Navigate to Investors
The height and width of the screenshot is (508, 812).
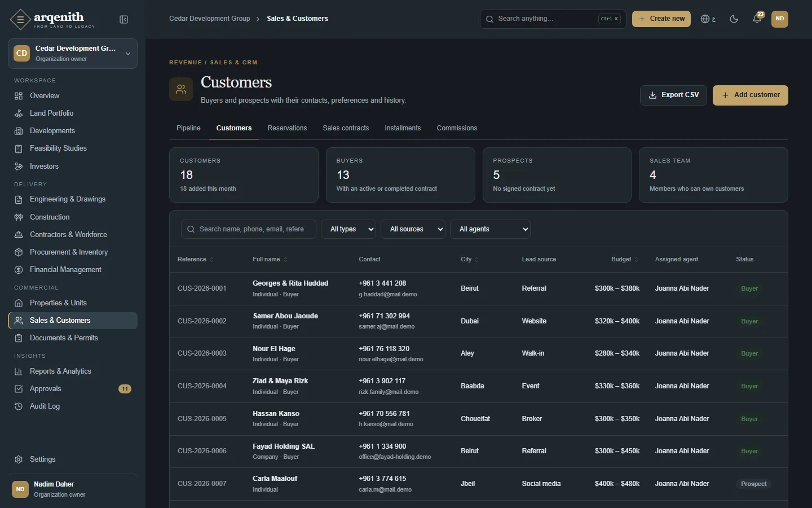(73, 167)
